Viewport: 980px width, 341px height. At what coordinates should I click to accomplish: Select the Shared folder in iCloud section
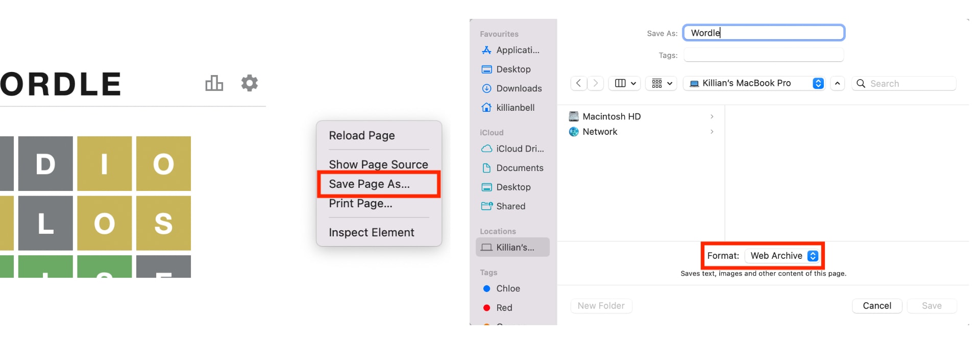[x=510, y=206]
